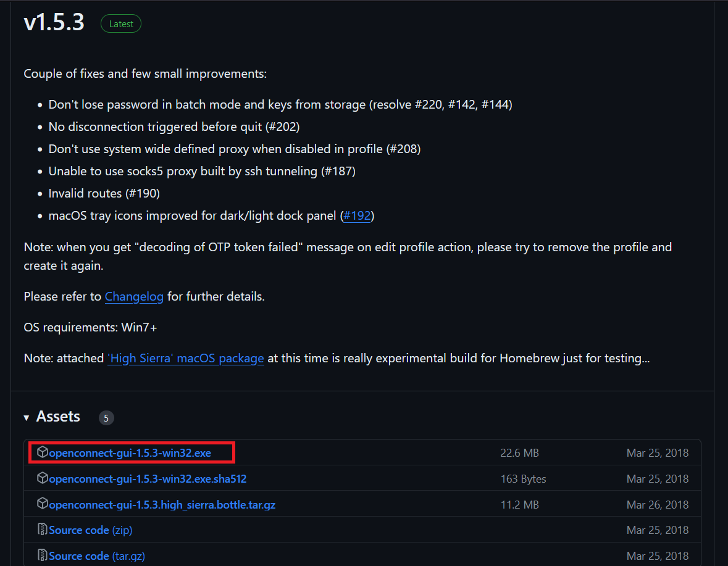Viewport: 728px width, 566px height.
Task: Click the zip file icon beside Source code (zip)
Action: click(43, 530)
